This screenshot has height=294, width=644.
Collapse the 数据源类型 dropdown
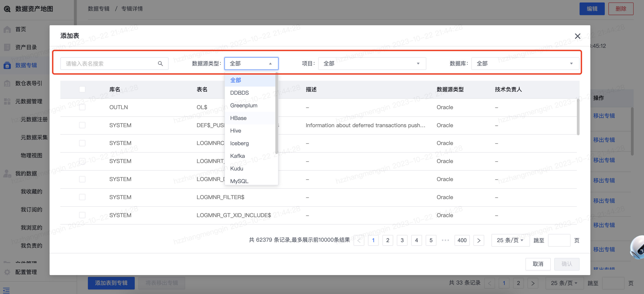click(251, 64)
